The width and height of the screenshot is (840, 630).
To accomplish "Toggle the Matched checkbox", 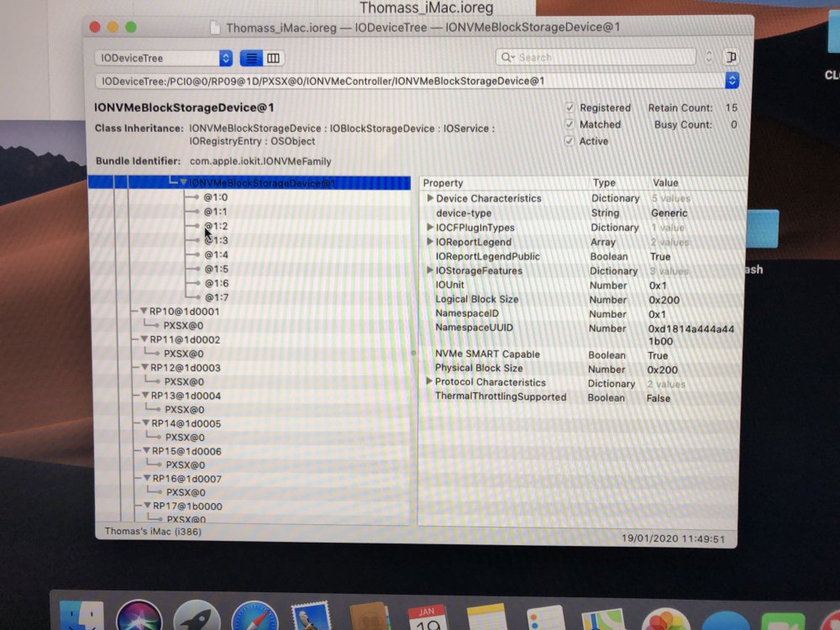I will coord(569,124).
